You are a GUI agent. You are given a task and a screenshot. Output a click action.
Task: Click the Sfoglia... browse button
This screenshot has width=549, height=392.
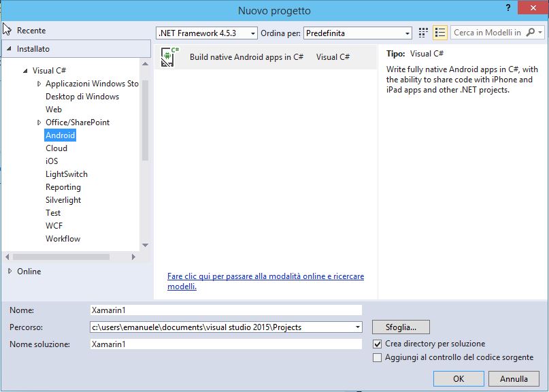point(401,327)
